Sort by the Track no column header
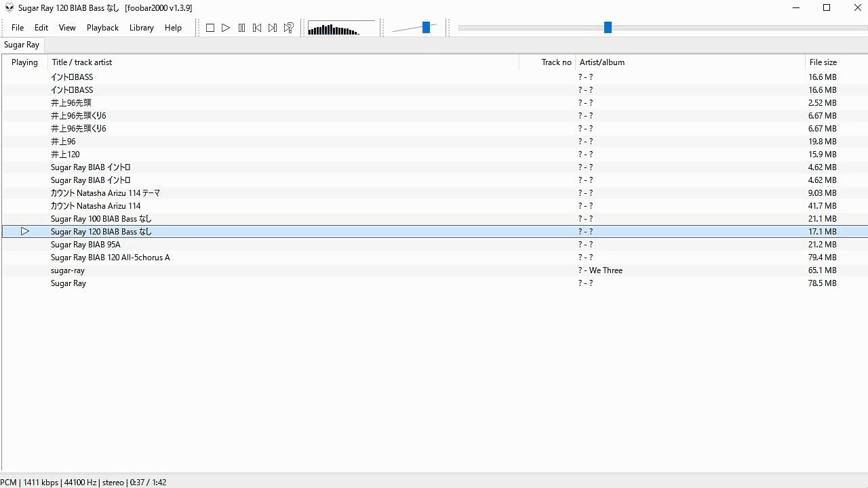 pos(547,62)
